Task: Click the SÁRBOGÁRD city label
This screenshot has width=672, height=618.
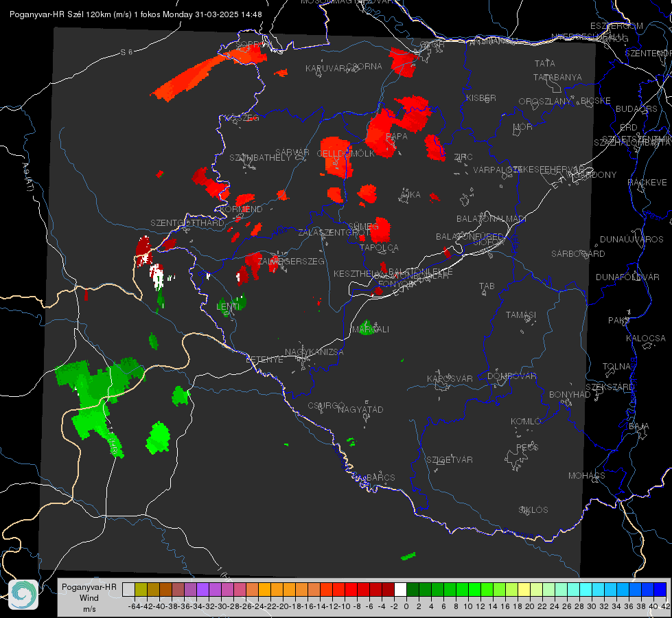Action: click(x=578, y=254)
